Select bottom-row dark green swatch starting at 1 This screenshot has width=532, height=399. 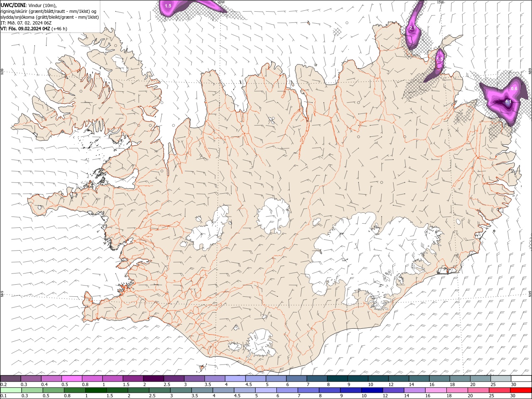[x=96, y=390]
